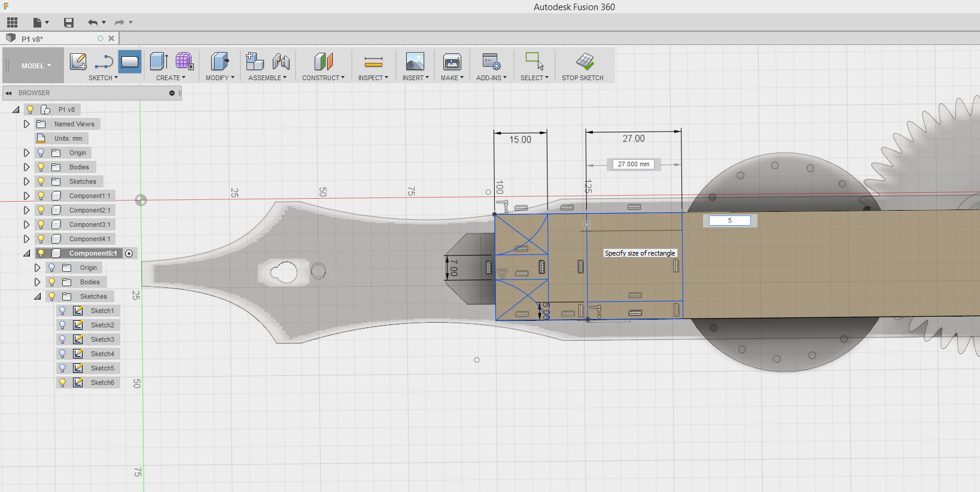Open the ASSEMBLE menu
980x492 pixels.
coord(267,78)
